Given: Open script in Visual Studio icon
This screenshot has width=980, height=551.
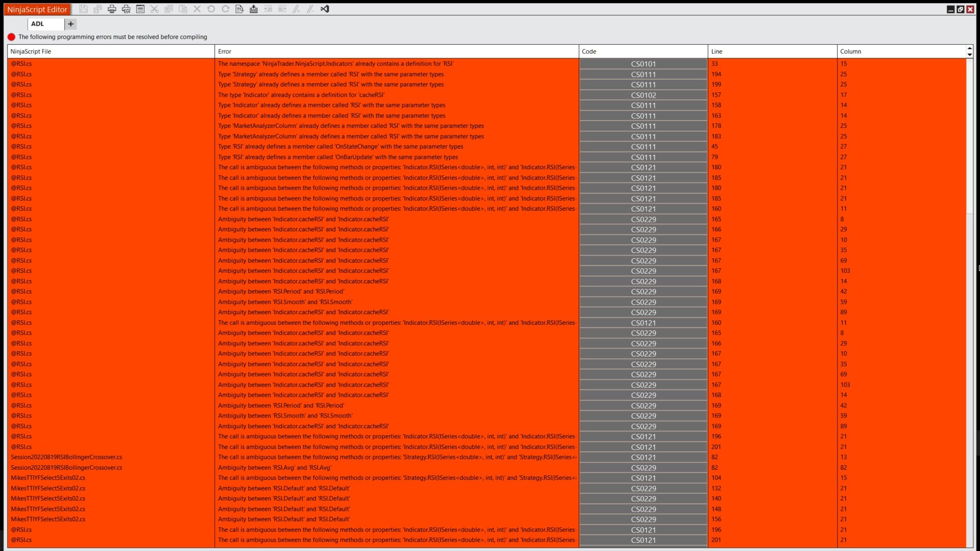Looking at the screenshot, I should (325, 9).
